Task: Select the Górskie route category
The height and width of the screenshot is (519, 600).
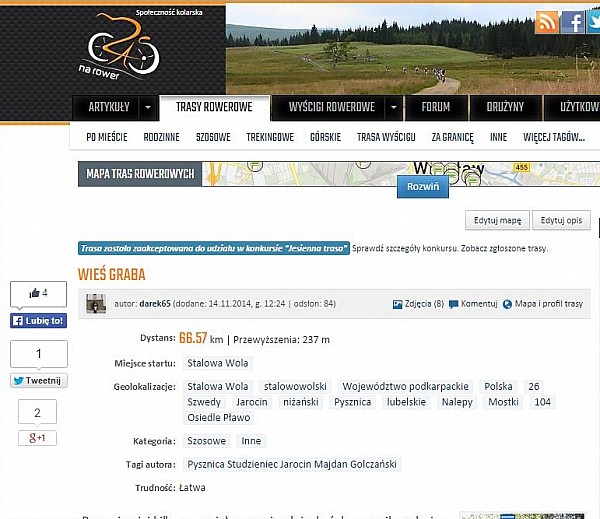Action: click(325, 138)
